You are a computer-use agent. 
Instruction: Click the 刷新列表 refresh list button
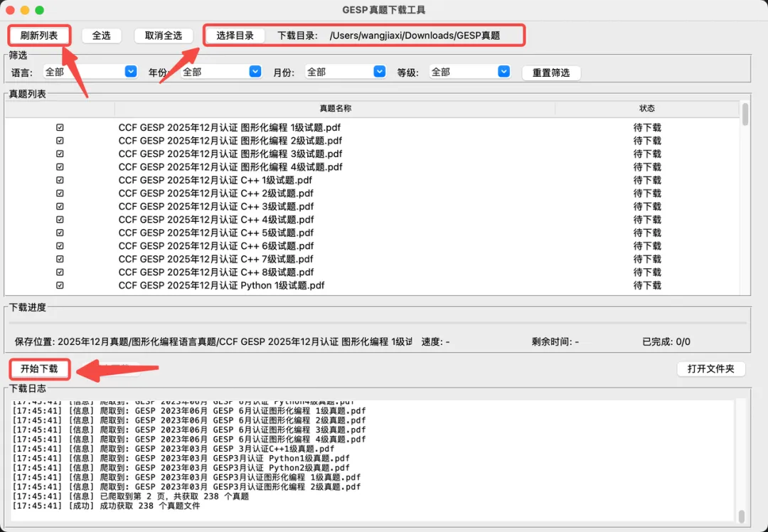coord(39,36)
